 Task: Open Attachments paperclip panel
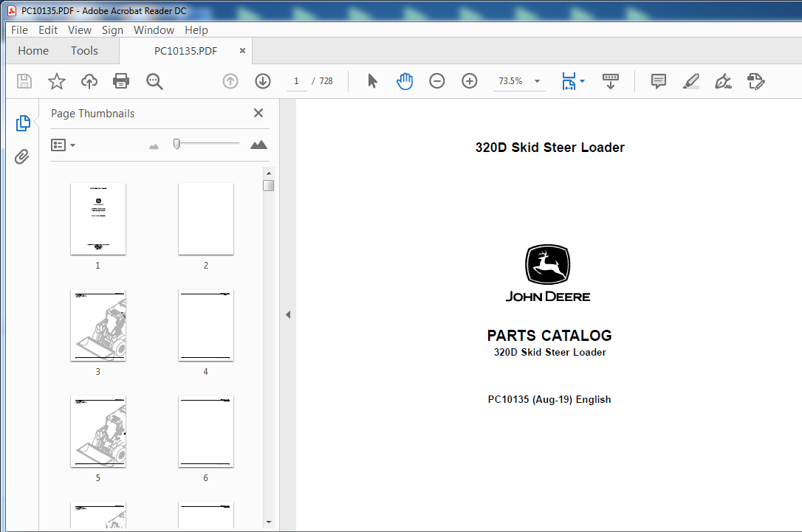(22, 156)
